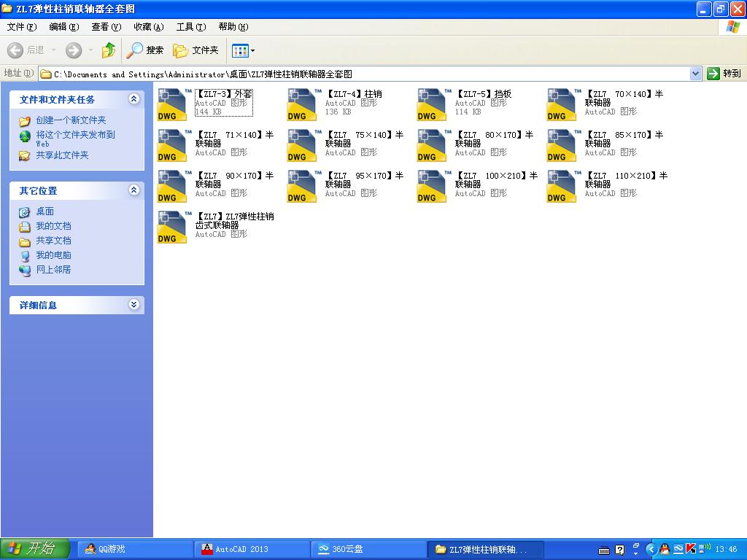The height and width of the screenshot is (560, 747).
Task: Click the Forward navigation arrow
Action: click(x=74, y=50)
